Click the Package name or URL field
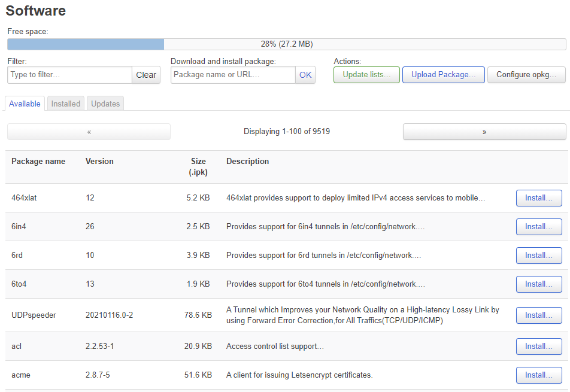This screenshot has height=392, width=570. 233,75
